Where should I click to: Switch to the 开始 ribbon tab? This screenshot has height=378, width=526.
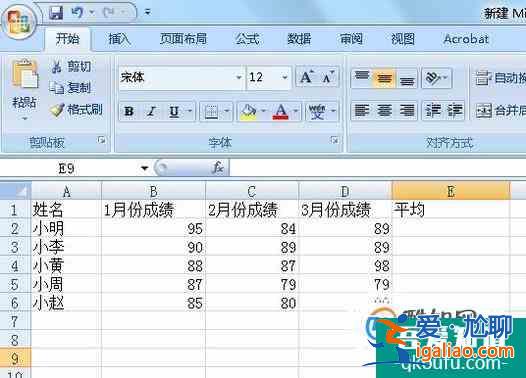click(x=67, y=39)
